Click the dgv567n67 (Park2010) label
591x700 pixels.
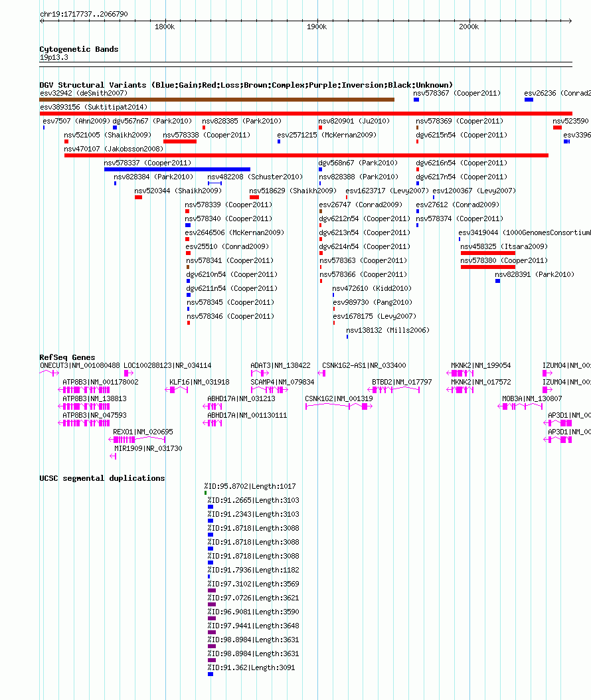[152, 121]
